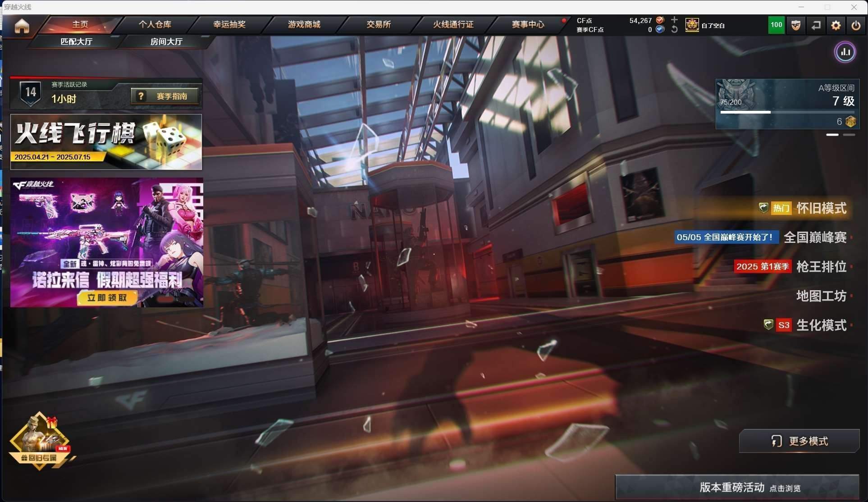This screenshot has height=502, width=868.
Task: Click the home icon in the top-left
Action: pyautogui.click(x=22, y=26)
